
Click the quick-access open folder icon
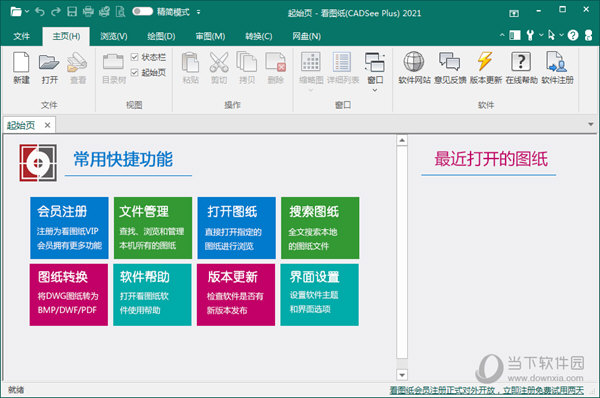pos(16,12)
